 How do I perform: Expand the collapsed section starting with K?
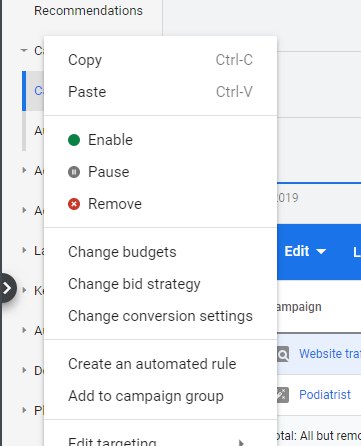(x=24, y=290)
